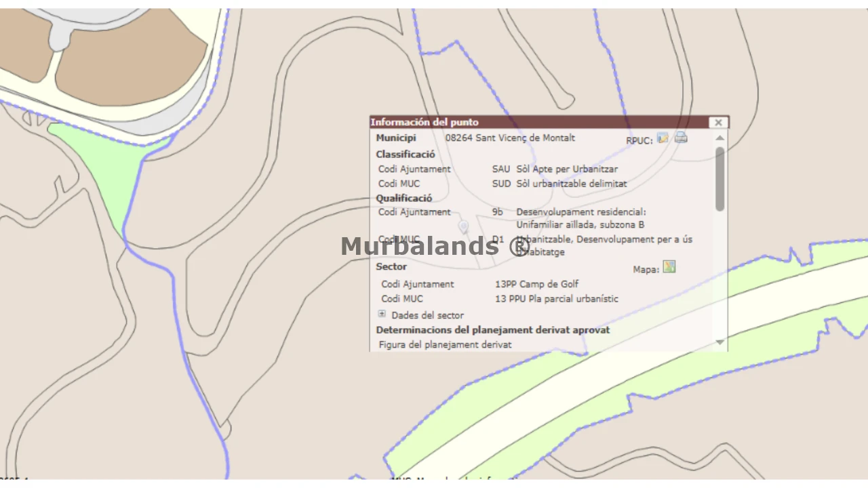Click the Qualificació heading
The height and width of the screenshot is (488, 868).
404,199
